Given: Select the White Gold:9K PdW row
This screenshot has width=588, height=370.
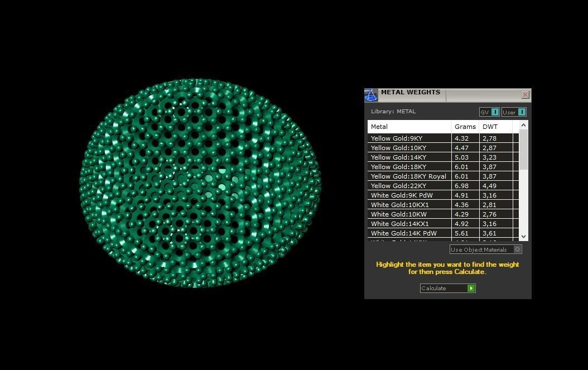Looking at the screenshot, I should tap(443, 195).
